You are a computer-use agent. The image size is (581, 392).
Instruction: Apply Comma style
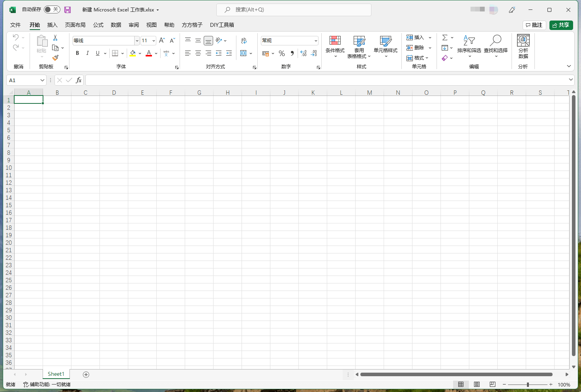(292, 53)
